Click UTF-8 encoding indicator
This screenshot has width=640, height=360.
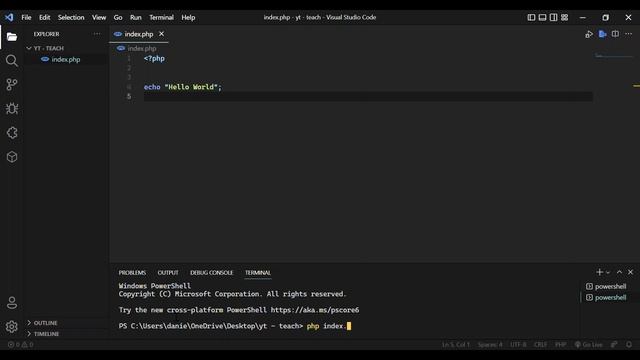tap(518, 344)
